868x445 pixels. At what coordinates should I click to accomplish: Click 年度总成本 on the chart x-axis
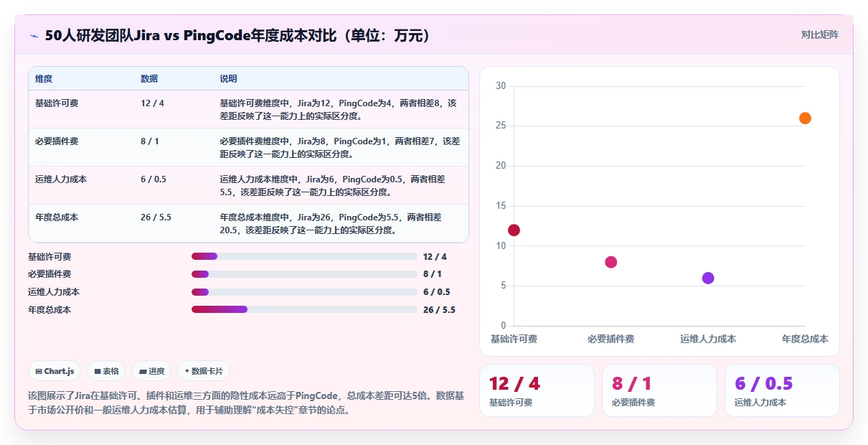point(805,339)
